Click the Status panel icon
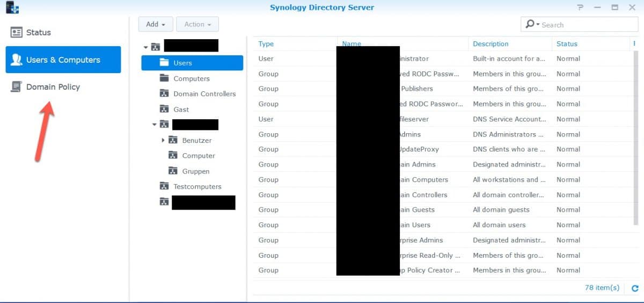 click(17, 32)
